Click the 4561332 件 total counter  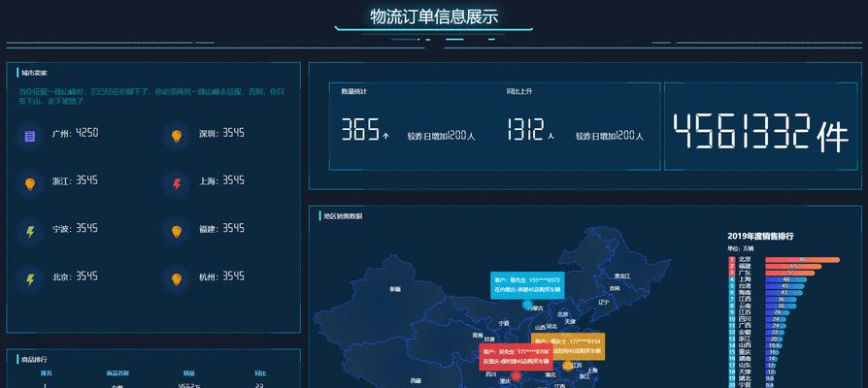760,133
